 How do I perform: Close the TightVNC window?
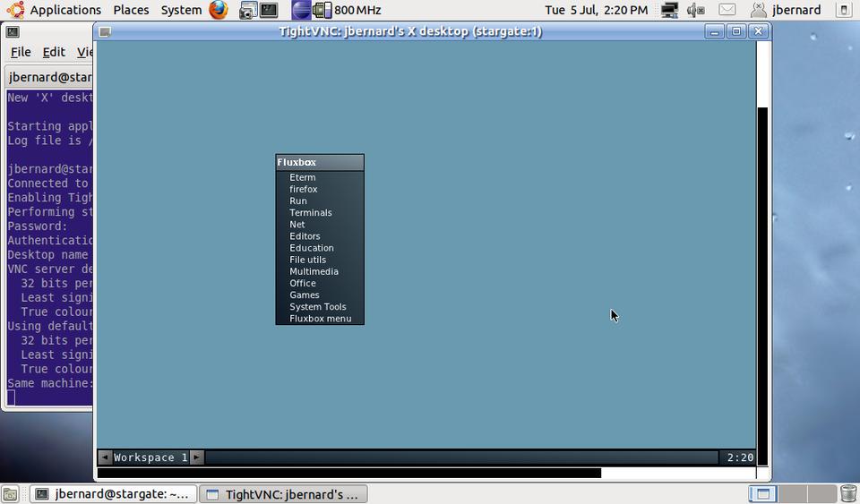point(759,31)
